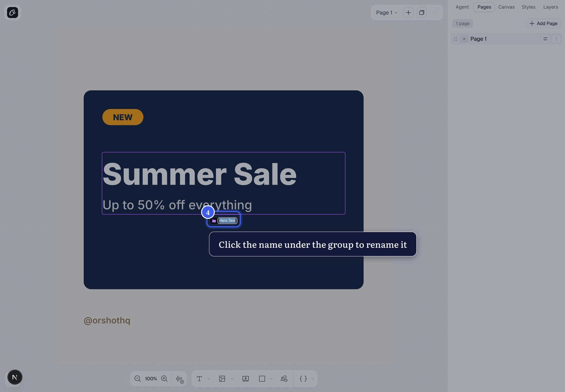Open the Canvas tab

pyautogui.click(x=506, y=7)
